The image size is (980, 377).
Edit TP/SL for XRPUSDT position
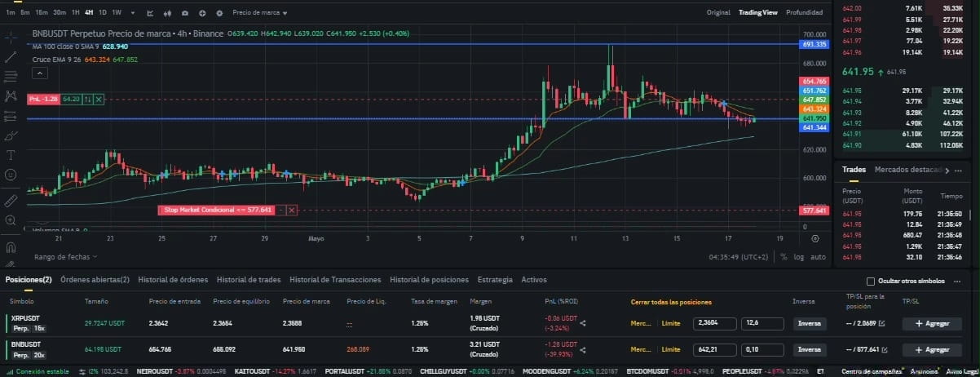881,323
